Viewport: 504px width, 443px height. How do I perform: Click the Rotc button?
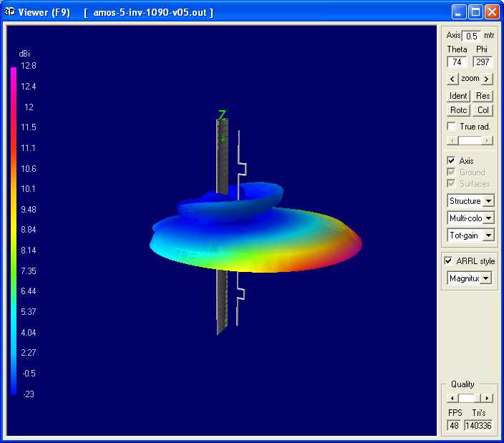coord(458,110)
